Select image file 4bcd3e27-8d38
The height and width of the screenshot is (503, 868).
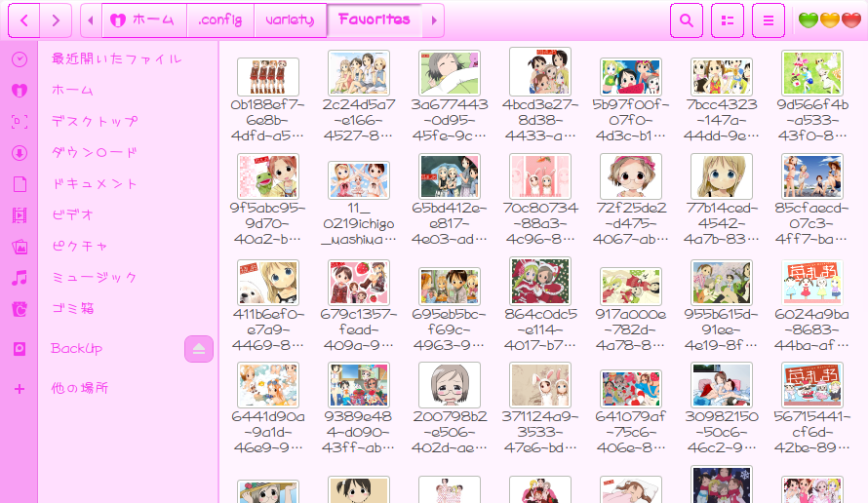tap(540, 72)
